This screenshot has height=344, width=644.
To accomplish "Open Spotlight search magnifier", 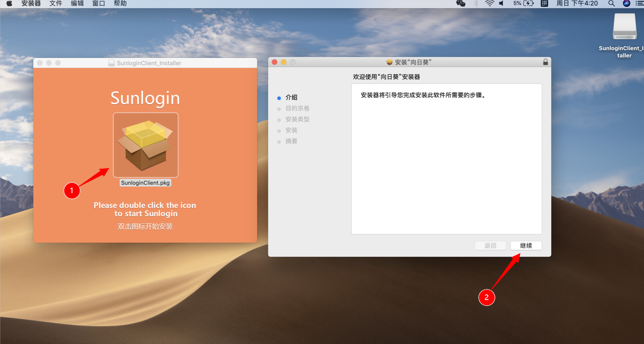I will tap(611, 3).
